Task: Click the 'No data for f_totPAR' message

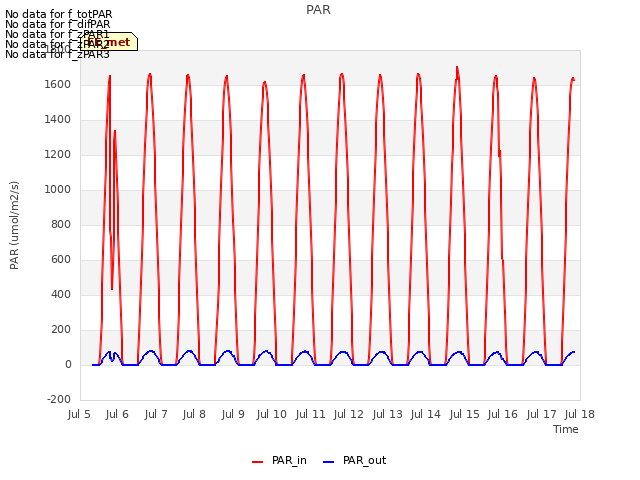Action: (x=58, y=15)
